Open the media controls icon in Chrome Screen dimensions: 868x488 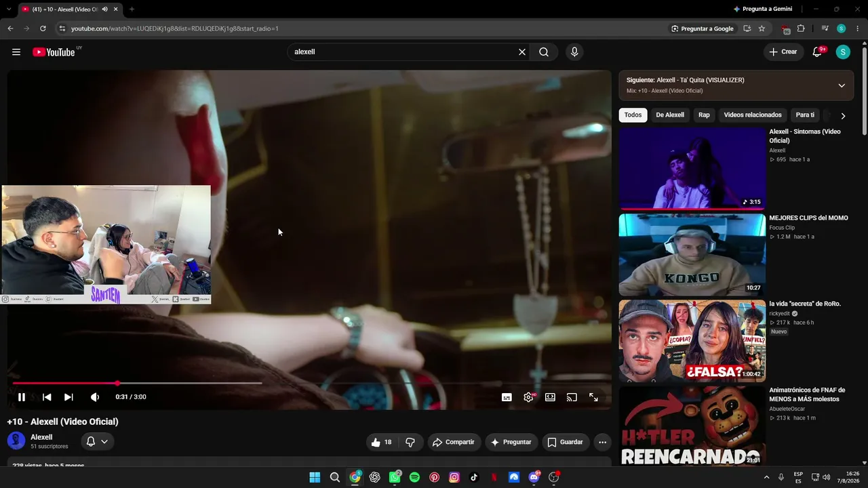pyautogui.click(x=825, y=28)
